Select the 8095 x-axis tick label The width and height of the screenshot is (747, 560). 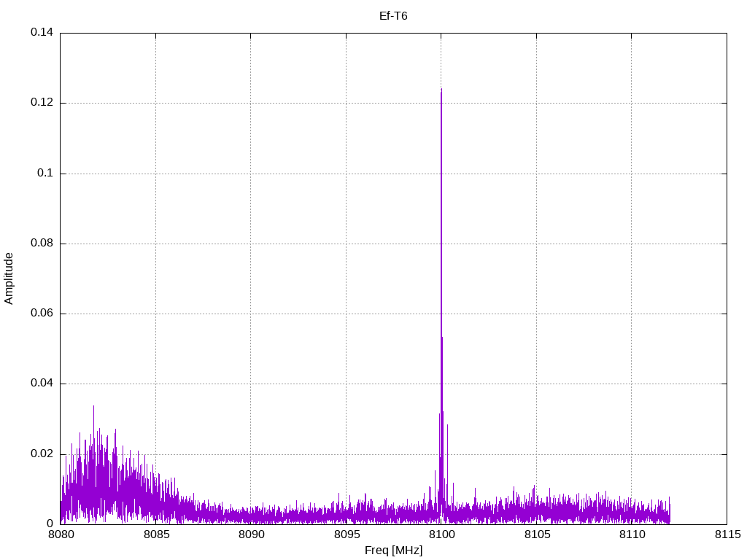(346, 535)
